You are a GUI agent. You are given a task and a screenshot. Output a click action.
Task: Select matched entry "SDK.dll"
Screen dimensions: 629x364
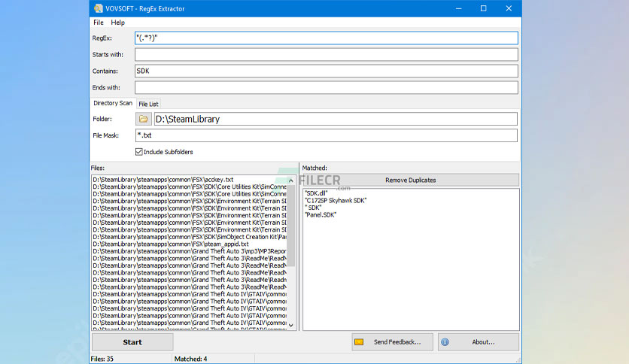click(x=316, y=193)
